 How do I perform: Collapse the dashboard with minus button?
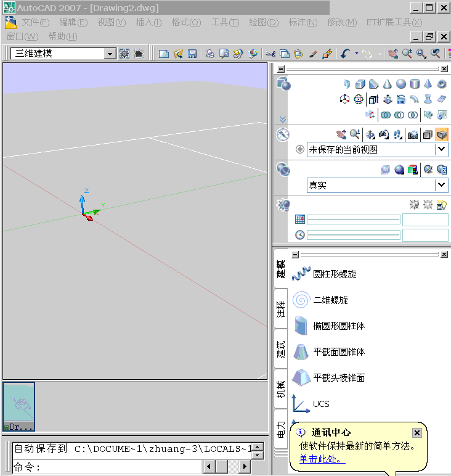(x=281, y=69)
